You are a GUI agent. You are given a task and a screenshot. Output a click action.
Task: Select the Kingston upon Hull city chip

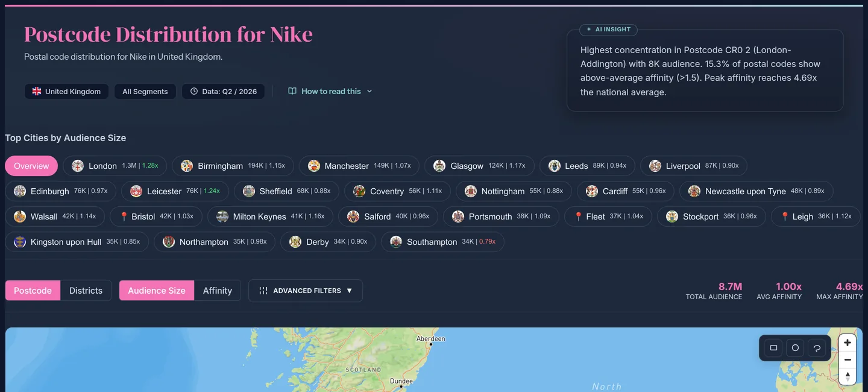pos(77,242)
